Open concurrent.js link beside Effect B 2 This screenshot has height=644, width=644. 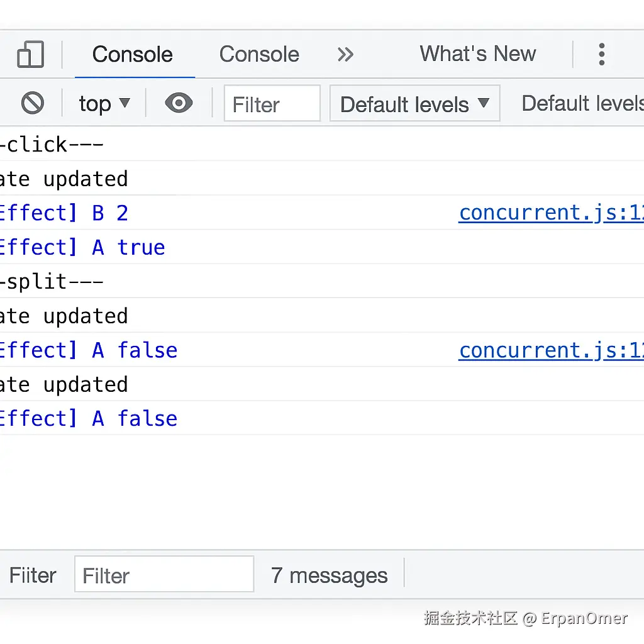tap(551, 213)
